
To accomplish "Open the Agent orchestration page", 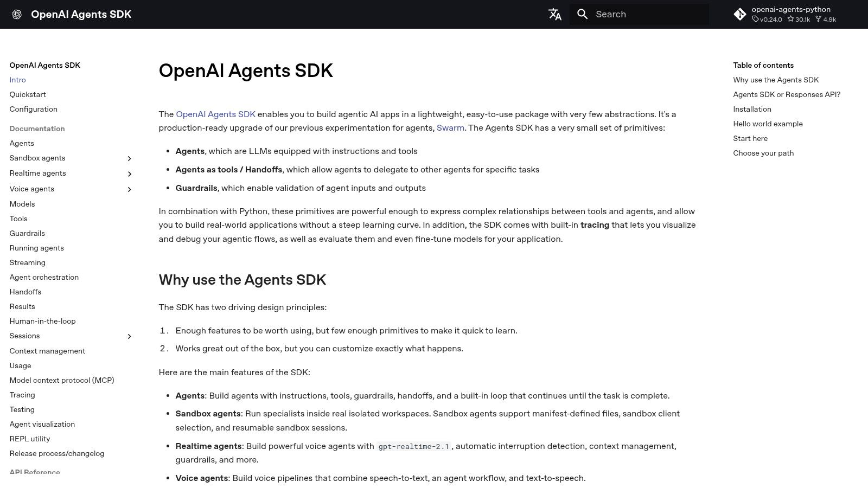I will coord(44,277).
